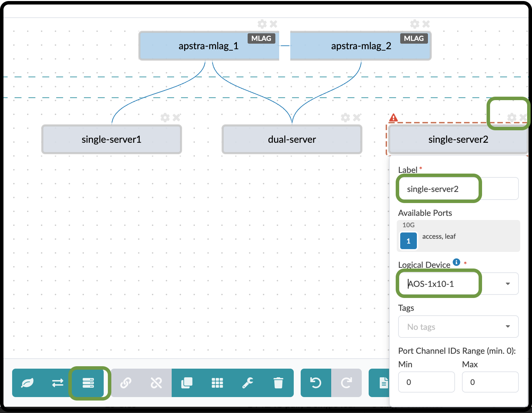The height and width of the screenshot is (413, 532).
Task: Select the apstra-mlag_1 node
Action: point(209,46)
